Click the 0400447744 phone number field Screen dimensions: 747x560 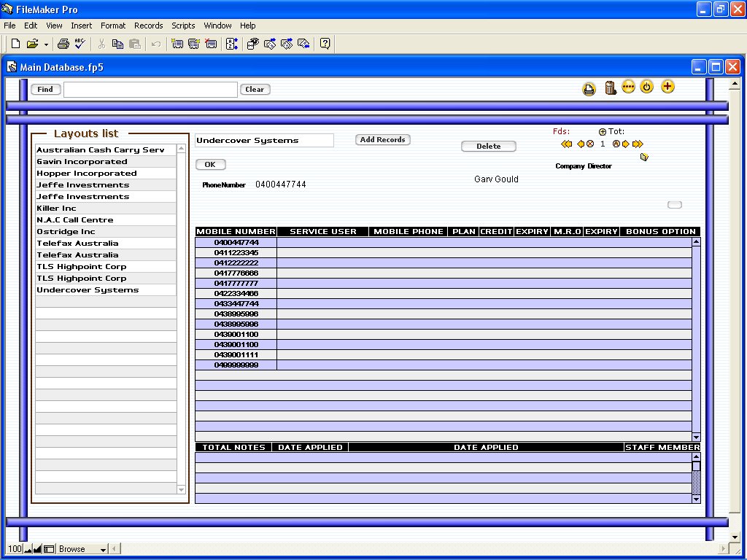click(281, 184)
